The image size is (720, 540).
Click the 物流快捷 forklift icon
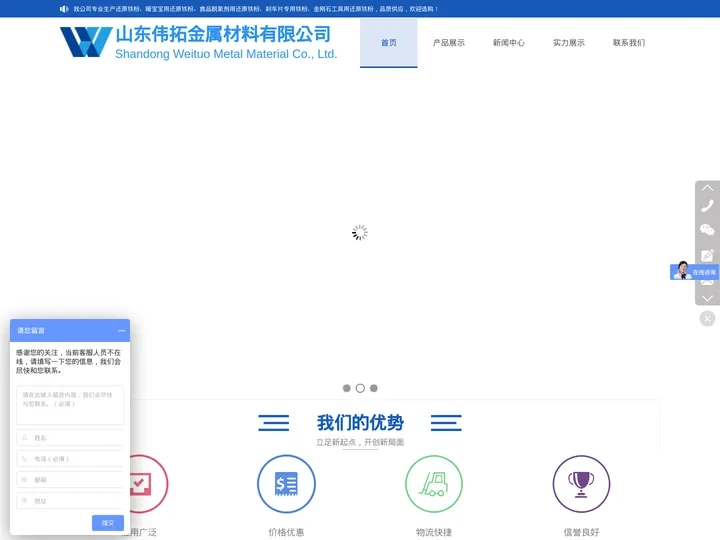[433, 484]
